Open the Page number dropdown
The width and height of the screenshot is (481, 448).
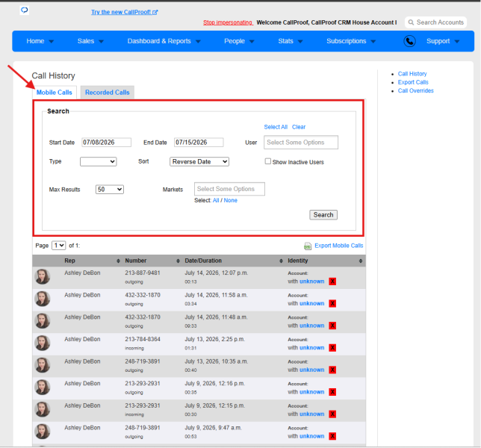[x=58, y=246]
